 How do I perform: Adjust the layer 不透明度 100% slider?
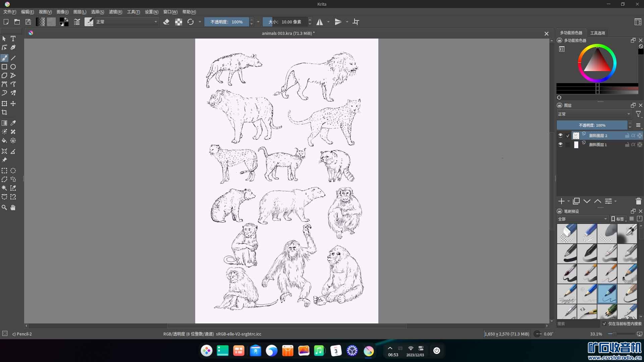592,125
